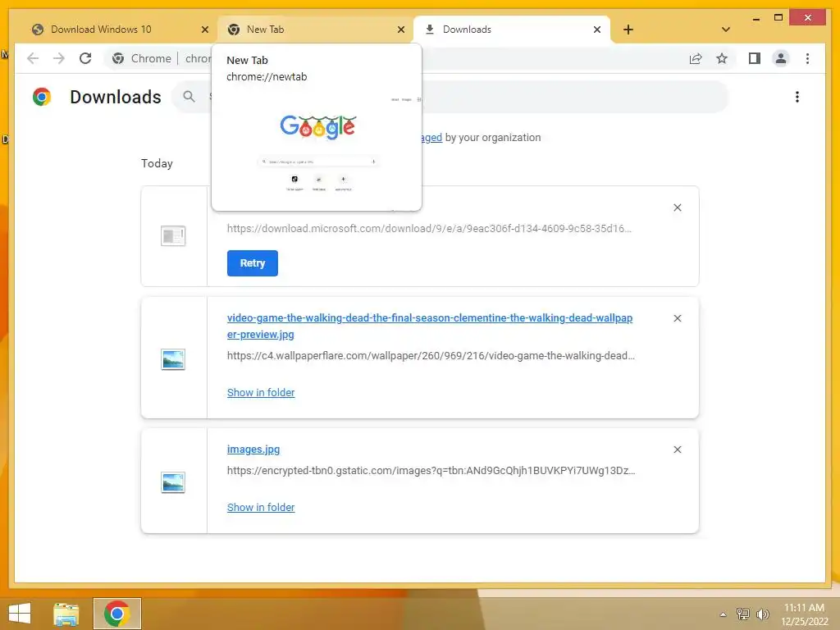The width and height of the screenshot is (840, 630).
Task: Remove the walking dead wallpaper entry
Action: 677,318
